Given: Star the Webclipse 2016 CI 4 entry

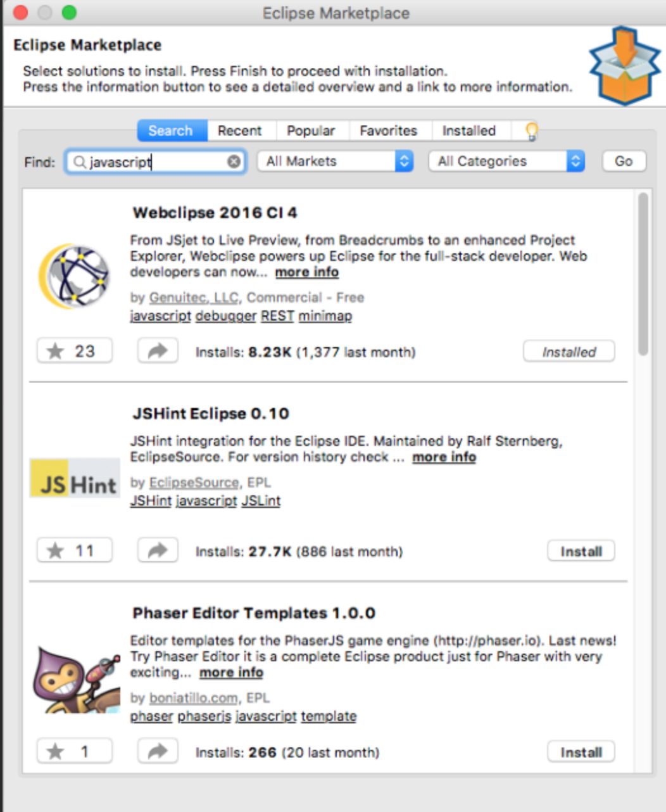Looking at the screenshot, I should 75,351.
